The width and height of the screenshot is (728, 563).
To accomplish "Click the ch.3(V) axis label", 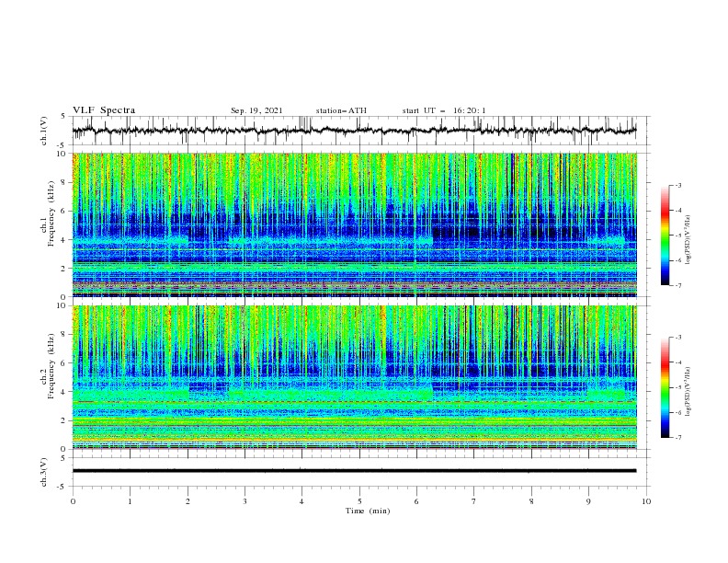I will [44, 472].
